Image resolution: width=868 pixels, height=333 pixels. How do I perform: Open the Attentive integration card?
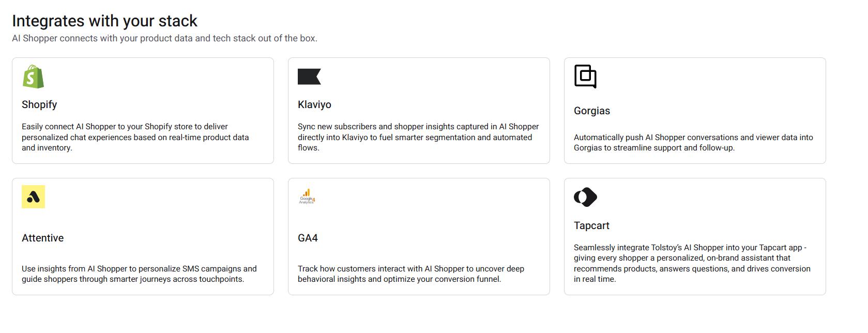pos(143,236)
